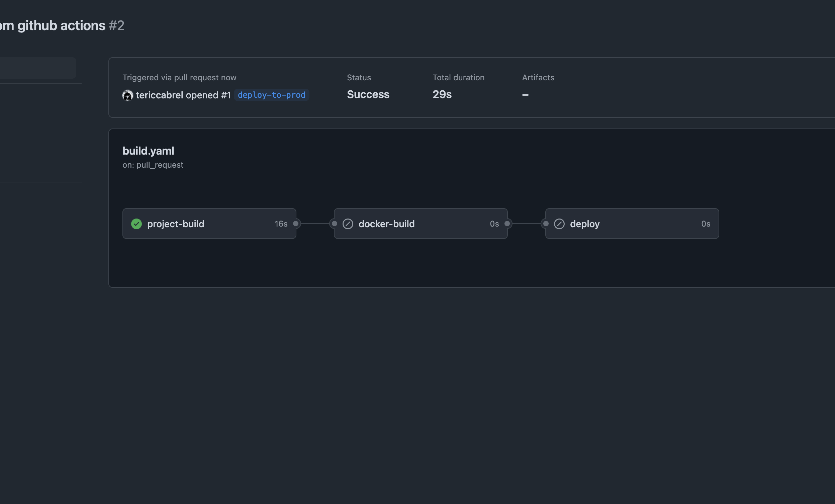Click the on: pull_request trigger label
This screenshot has width=835, height=504.
click(153, 165)
